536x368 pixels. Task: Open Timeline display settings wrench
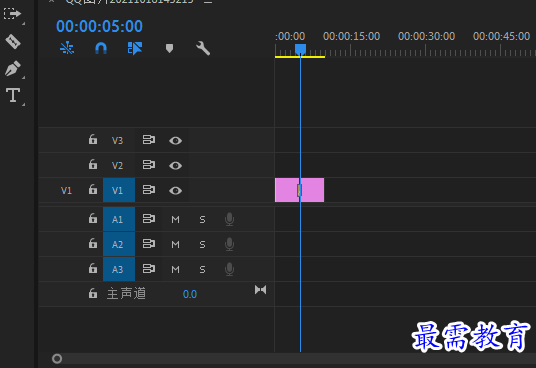tap(203, 48)
